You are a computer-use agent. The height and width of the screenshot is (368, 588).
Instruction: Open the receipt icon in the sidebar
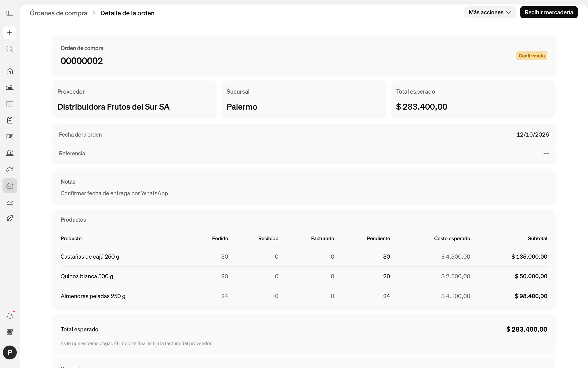[x=10, y=104]
